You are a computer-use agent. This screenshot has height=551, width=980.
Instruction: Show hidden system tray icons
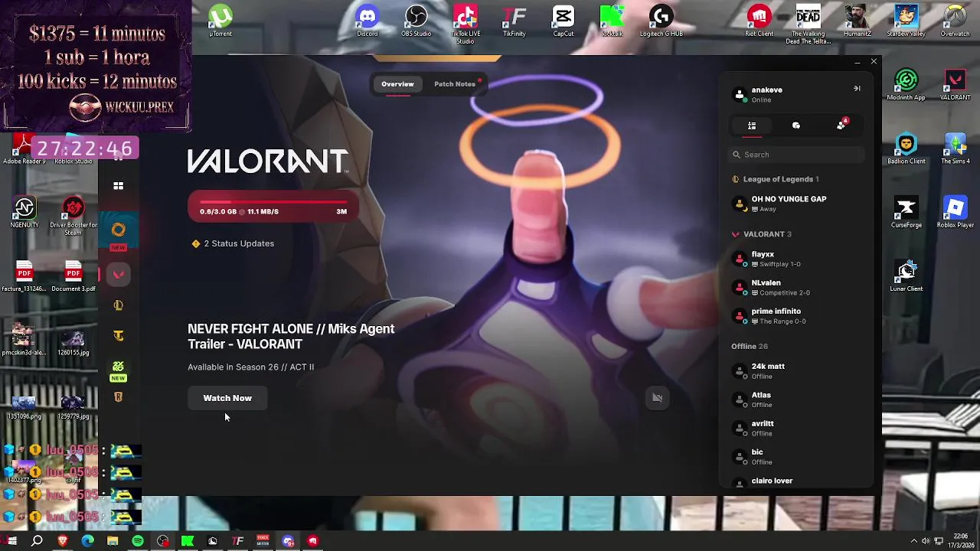point(913,541)
